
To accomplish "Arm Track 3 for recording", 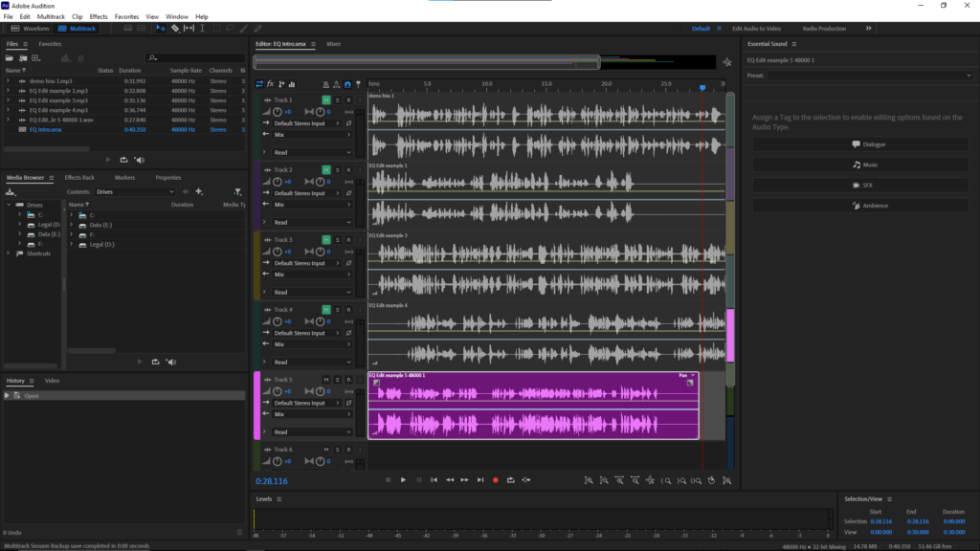I will pyautogui.click(x=348, y=239).
